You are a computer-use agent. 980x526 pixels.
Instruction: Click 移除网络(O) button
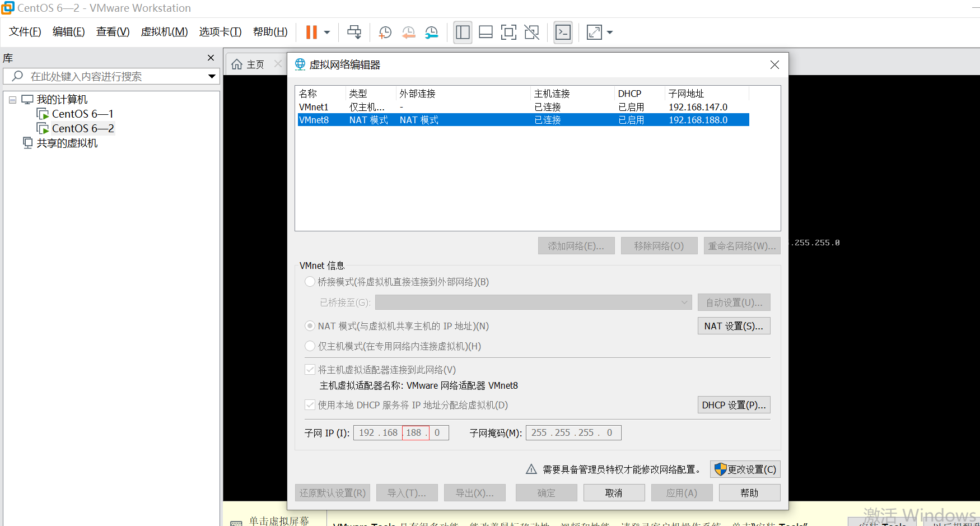659,246
